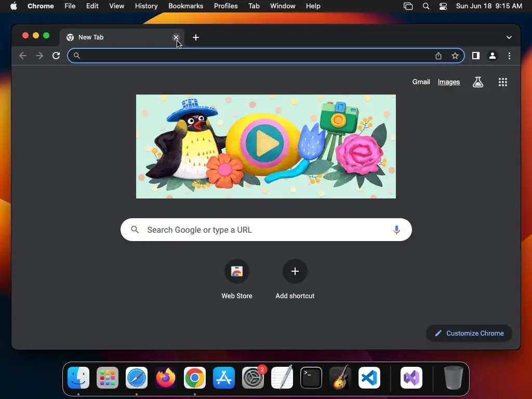
Task: Launch GarageBand from the dock
Action: coord(340,378)
